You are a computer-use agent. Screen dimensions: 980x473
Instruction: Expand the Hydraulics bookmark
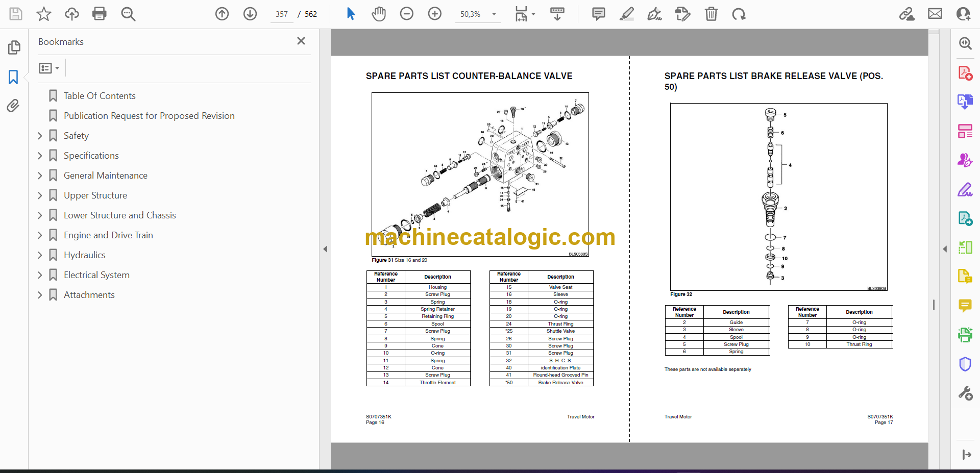[x=40, y=255]
